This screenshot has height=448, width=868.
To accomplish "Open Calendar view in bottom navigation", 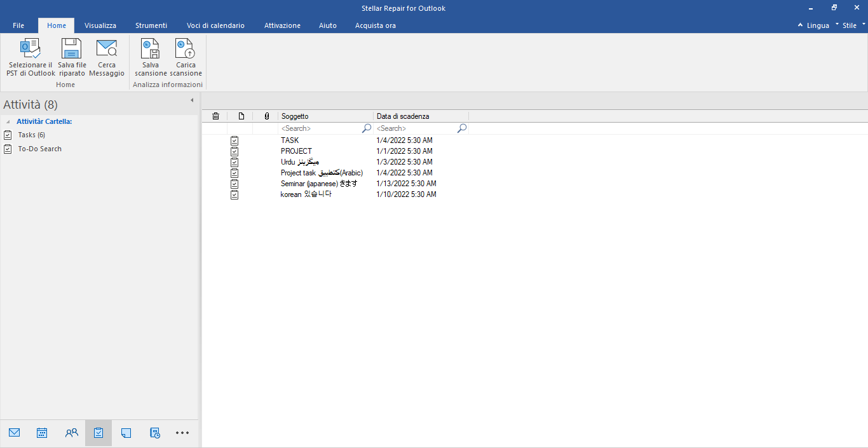I will [42, 433].
